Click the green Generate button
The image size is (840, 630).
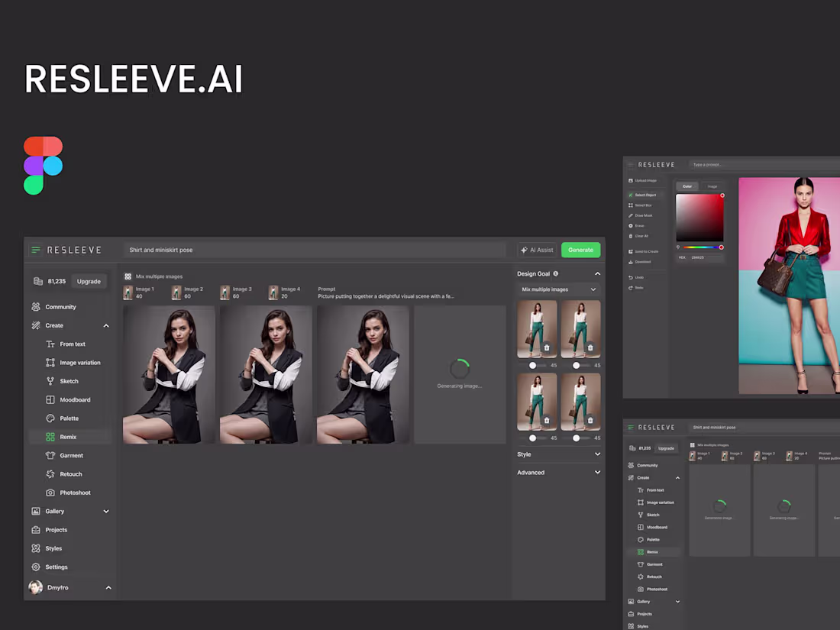pos(580,250)
